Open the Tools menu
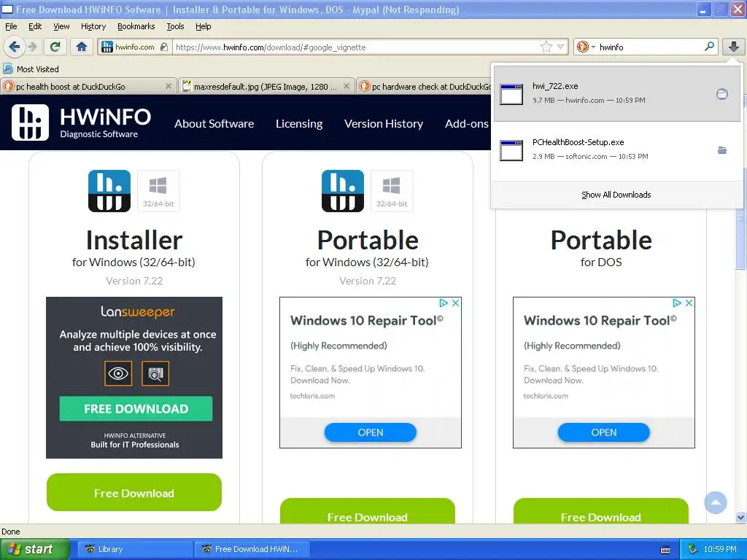The height and width of the screenshot is (560, 747). tap(175, 26)
